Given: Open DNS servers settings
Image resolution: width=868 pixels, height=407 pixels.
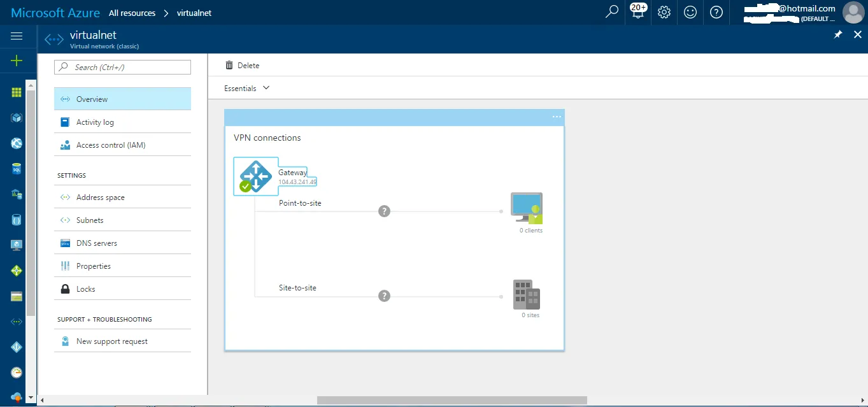Looking at the screenshot, I should (x=122, y=243).
